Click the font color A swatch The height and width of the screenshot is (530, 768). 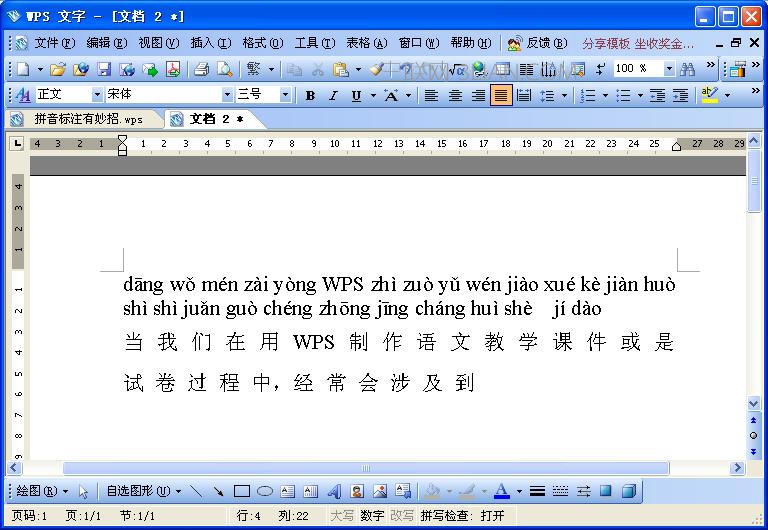pyautogui.click(x=502, y=490)
